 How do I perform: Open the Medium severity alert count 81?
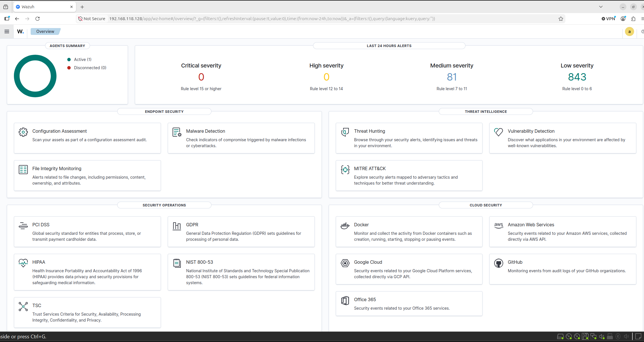point(452,77)
